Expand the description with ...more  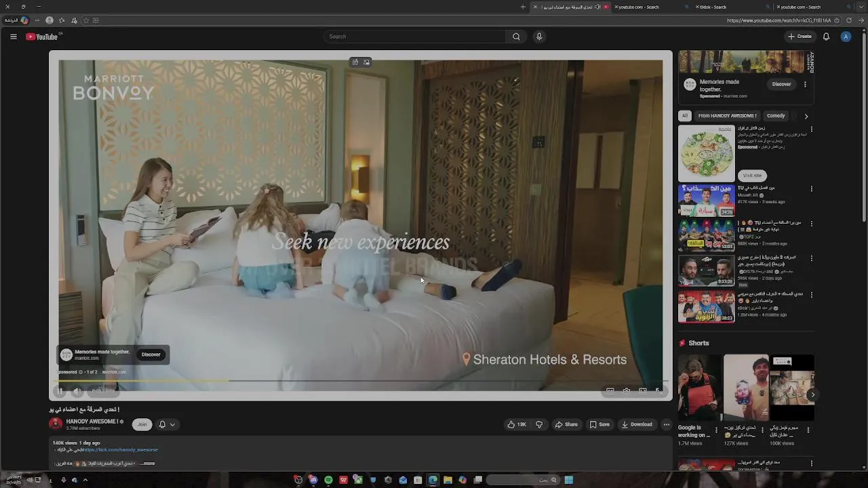(x=147, y=464)
